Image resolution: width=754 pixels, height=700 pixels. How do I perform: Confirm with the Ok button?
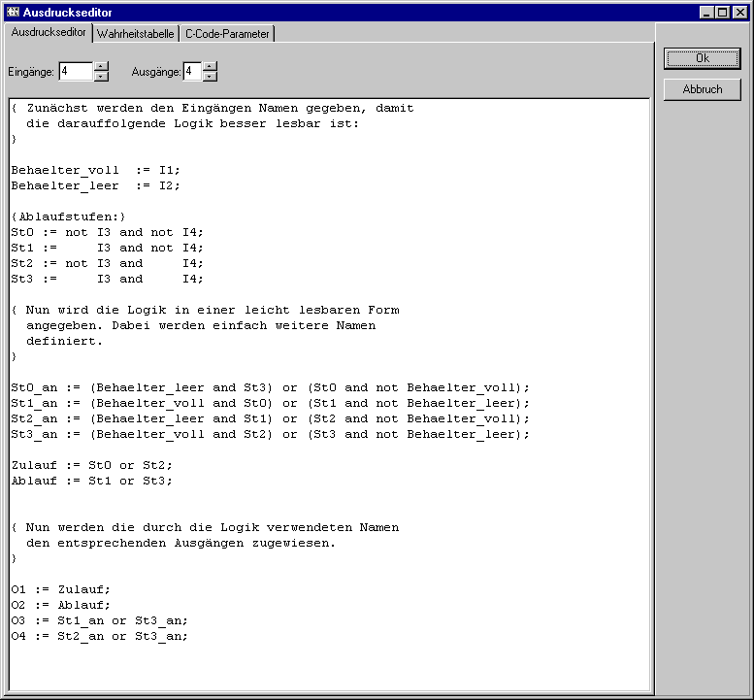pyautogui.click(x=702, y=58)
